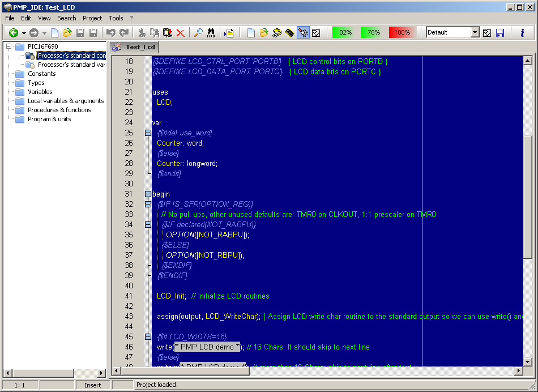Collapse the fold marker at line 31

pos(148,194)
